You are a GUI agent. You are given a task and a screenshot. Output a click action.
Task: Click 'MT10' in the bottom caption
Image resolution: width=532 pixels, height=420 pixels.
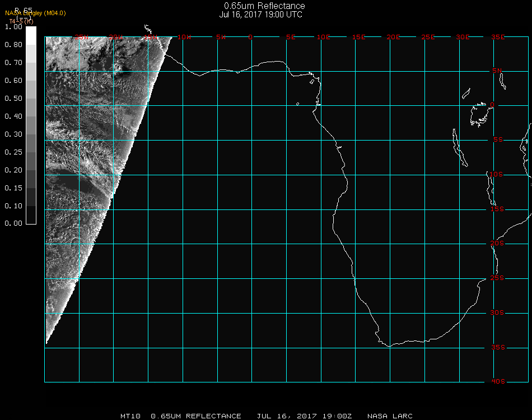coord(130,416)
